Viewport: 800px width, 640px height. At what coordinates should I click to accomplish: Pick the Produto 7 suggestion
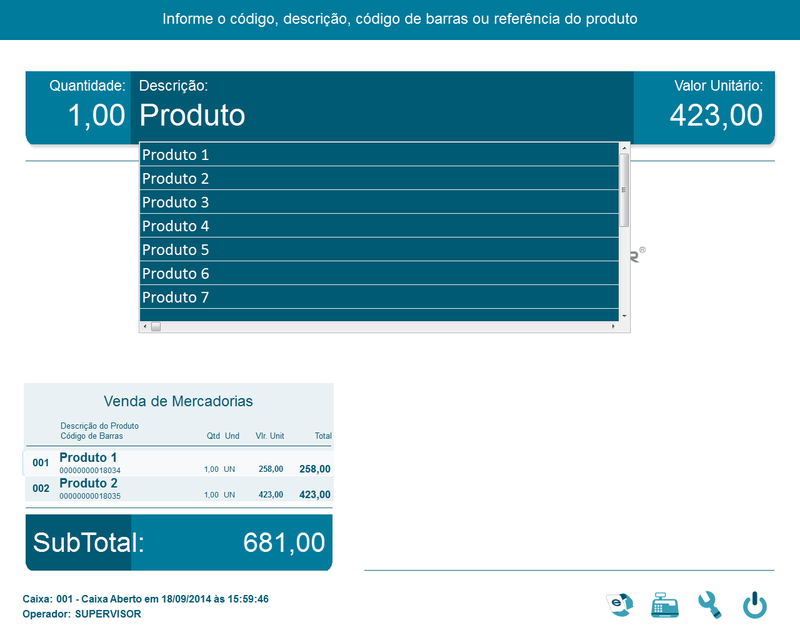[x=378, y=297]
